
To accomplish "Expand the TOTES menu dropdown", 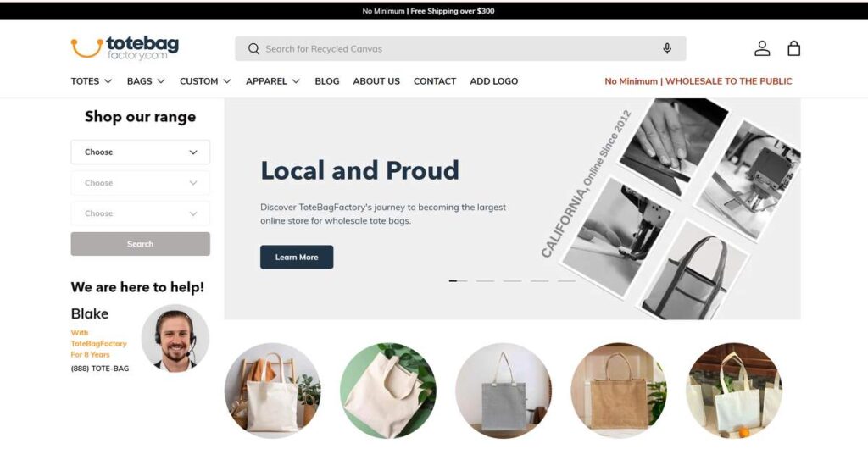I will (92, 81).
